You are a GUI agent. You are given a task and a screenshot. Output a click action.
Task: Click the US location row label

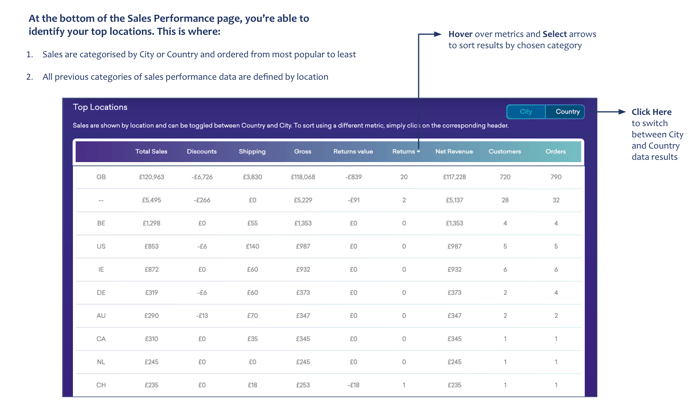coord(101,246)
